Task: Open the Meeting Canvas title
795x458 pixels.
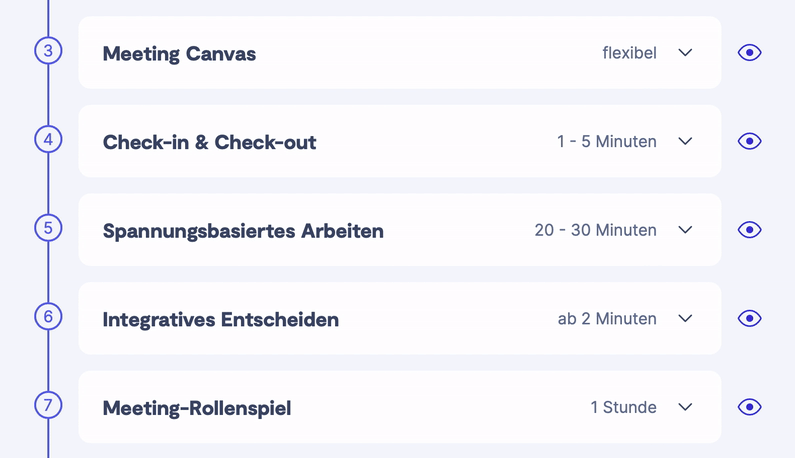Action: [x=179, y=54]
